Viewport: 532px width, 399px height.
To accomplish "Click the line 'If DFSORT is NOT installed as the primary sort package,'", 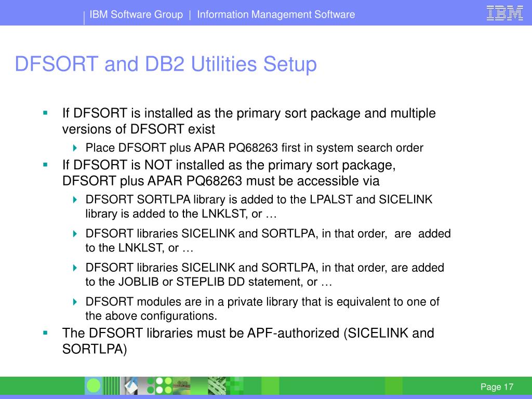I will pyautogui.click(x=229, y=165).
